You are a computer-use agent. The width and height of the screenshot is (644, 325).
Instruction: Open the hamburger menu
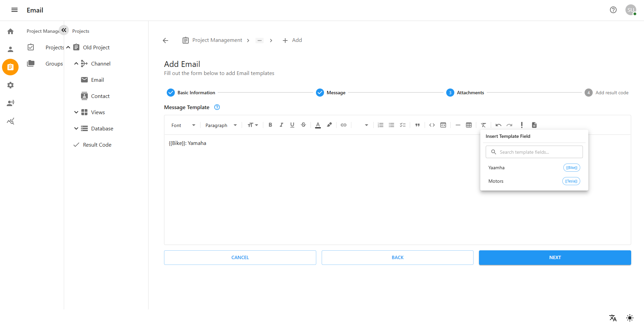coord(15,10)
